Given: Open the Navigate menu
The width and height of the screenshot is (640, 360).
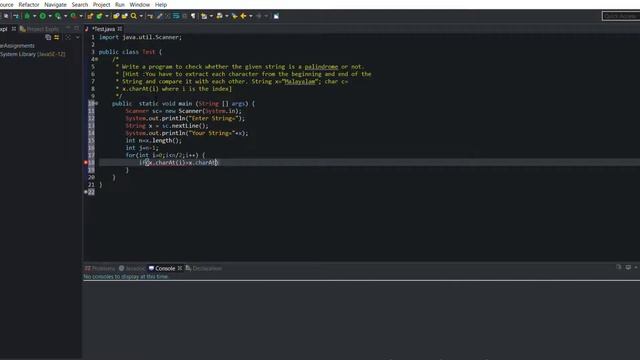Looking at the screenshot, I should (x=55, y=4).
